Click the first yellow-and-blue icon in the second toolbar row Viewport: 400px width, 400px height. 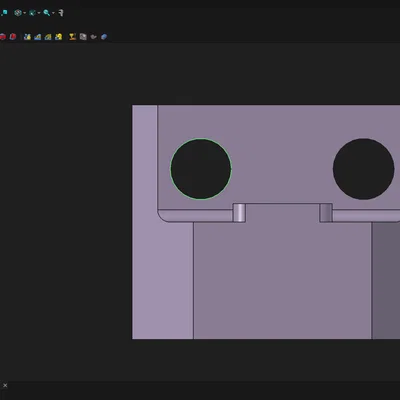point(27,37)
